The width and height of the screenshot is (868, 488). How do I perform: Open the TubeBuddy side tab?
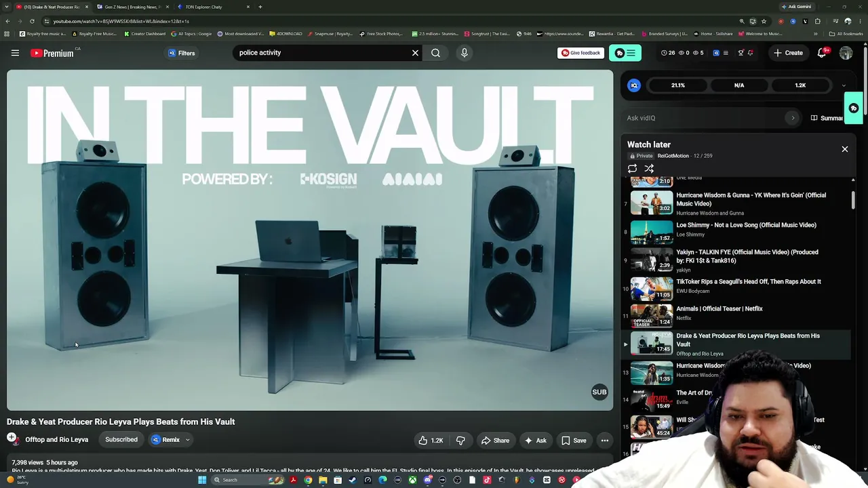(x=854, y=108)
